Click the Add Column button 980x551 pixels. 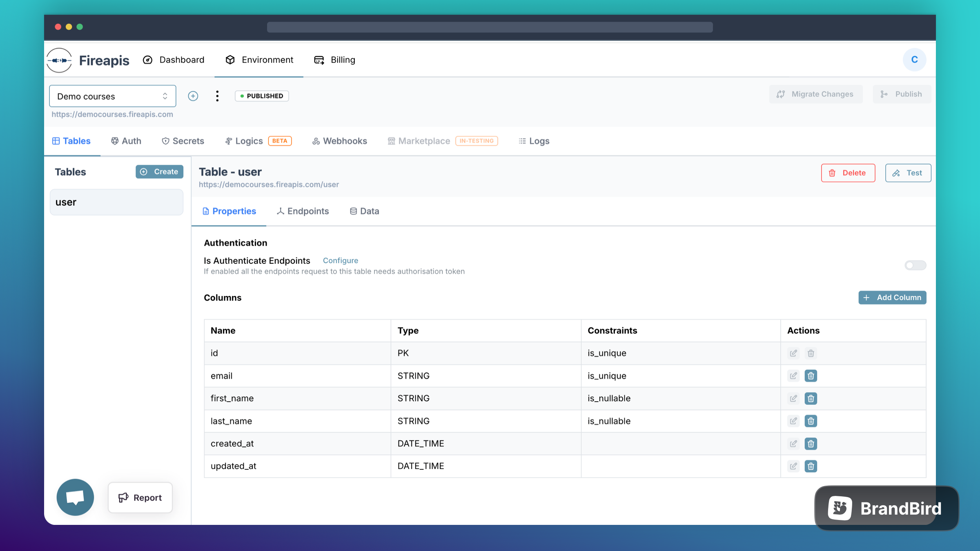[x=892, y=297]
